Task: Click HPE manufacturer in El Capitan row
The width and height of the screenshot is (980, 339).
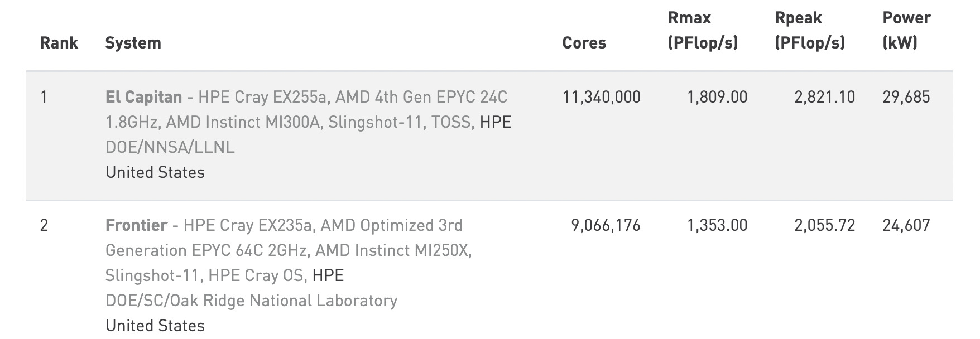Action: [496, 122]
